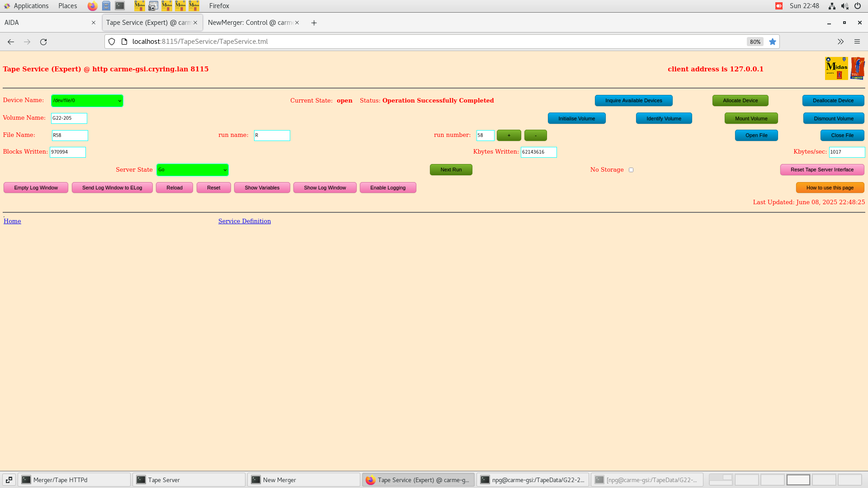Screen dimensions: 868x488
Task: Click the Tcl Powered logo
Action: (858, 68)
